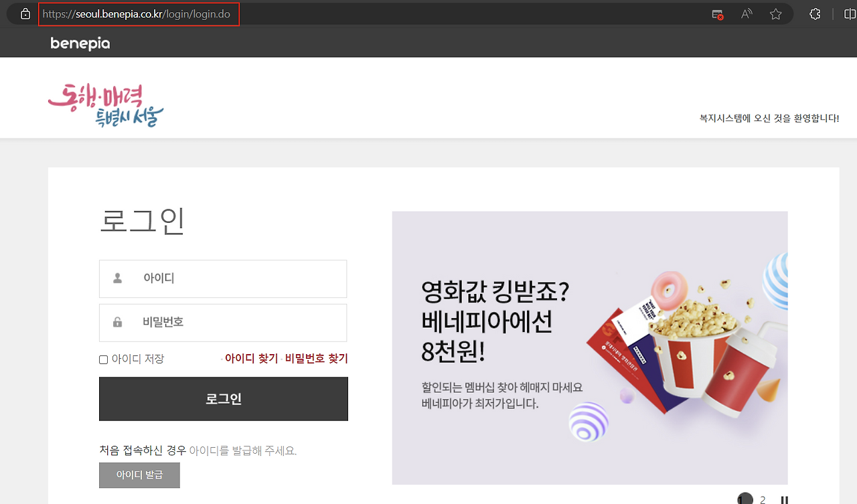
Task: Open the 비밀번호 찾기 link
Action: (x=316, y=358)
